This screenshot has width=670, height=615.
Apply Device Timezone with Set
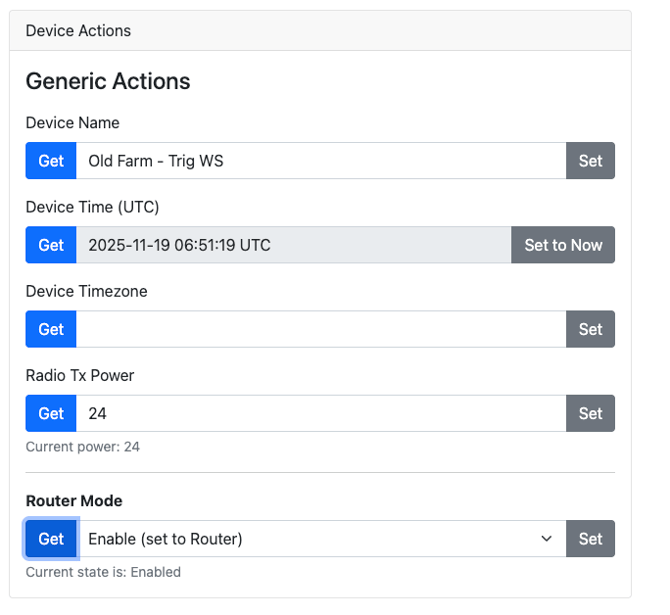point(590,329)
